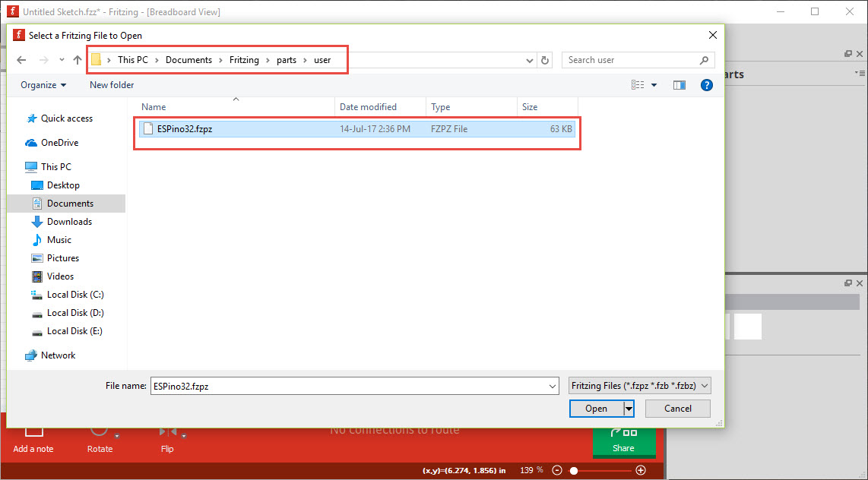
Task: Zoom in with plus icon in Fritzing
Action: [641, 471]
